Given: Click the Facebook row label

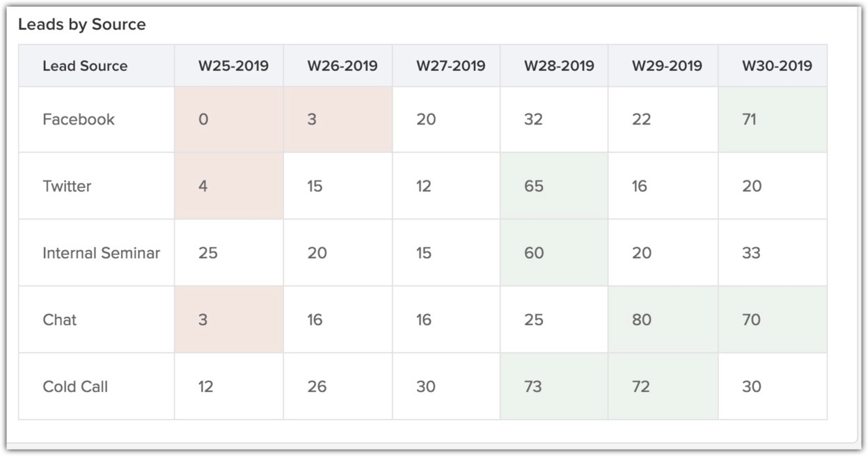Looking at the screenshot, I should [79, 119].
